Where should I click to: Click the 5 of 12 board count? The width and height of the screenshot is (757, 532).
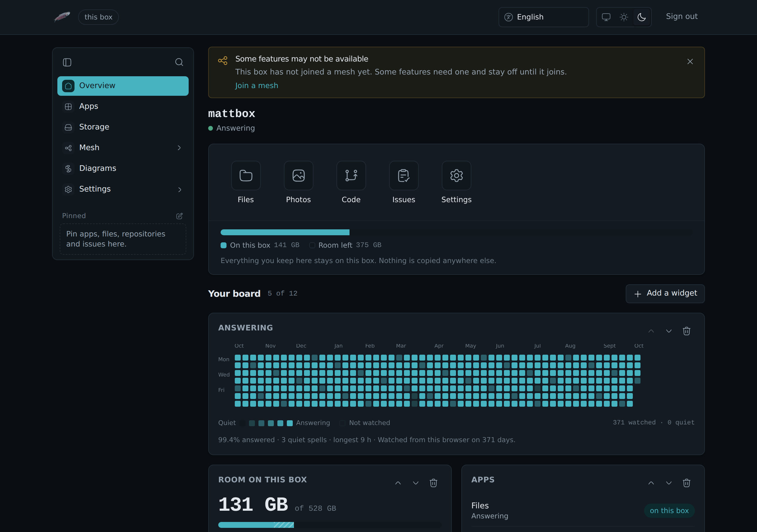click(282, 293)
